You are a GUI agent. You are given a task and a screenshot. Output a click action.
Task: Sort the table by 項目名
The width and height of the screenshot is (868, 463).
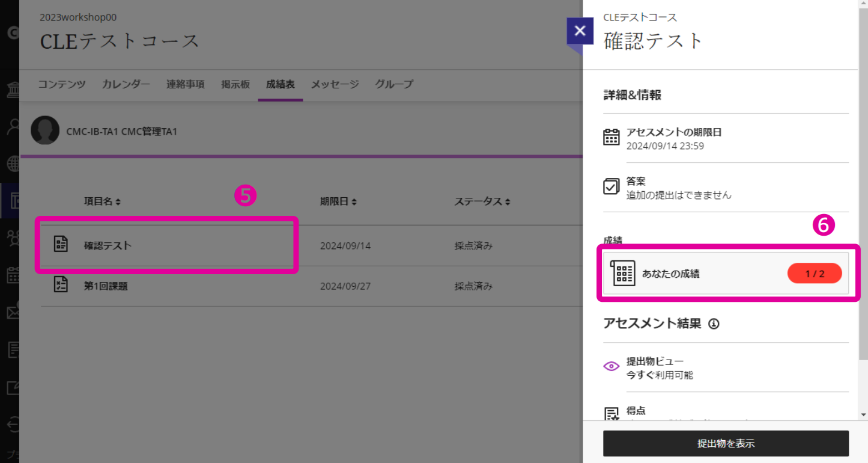[103, 201]
